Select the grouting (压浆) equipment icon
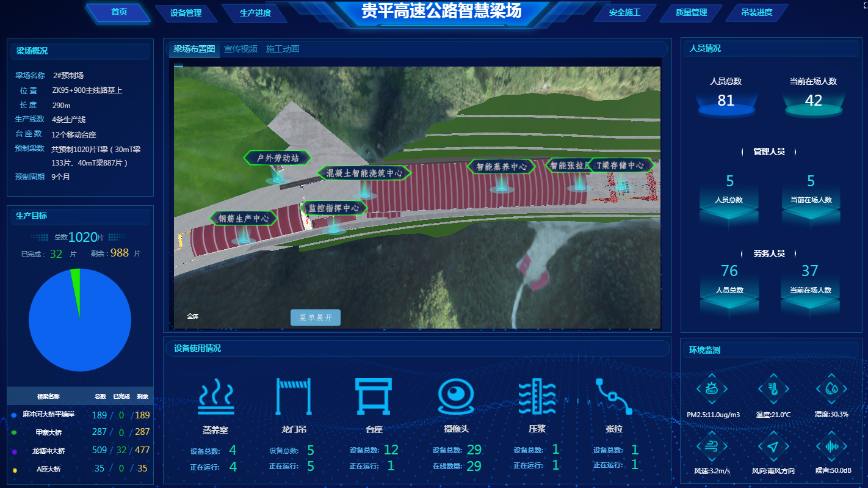Viewport: 868px width, 488px height. 537,396
